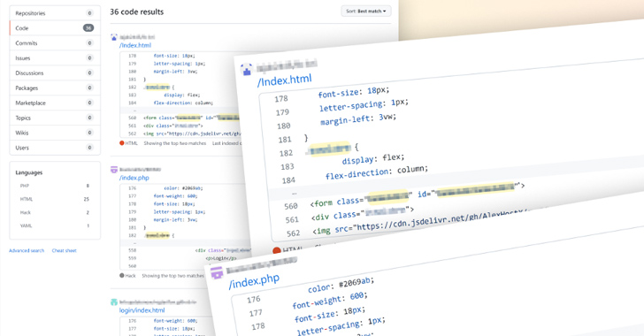Click the '36 code results' heading

pos(137,11)
